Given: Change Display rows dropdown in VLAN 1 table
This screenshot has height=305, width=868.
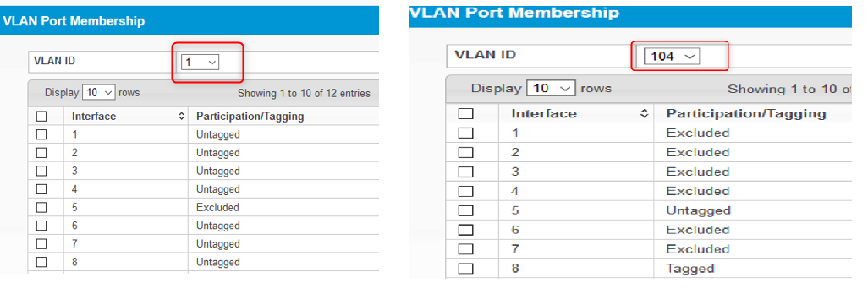Looking at the screenshot, I should [x=98, y=93].
